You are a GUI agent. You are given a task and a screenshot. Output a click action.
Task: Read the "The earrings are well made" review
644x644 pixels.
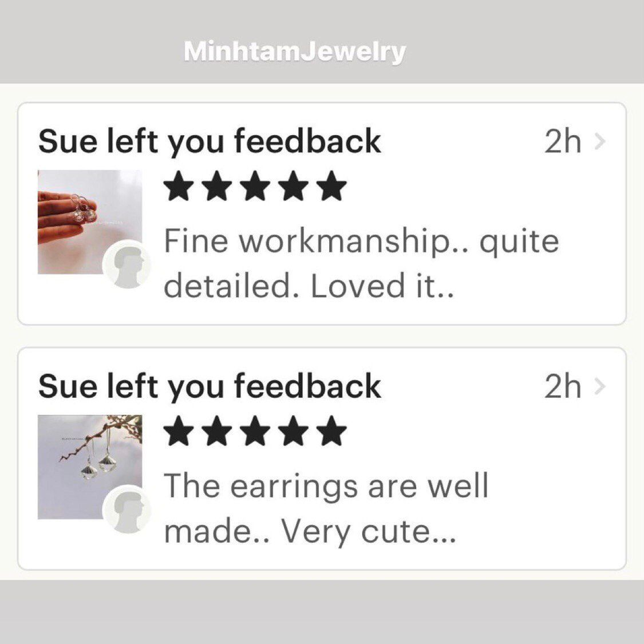pos(326,508)
